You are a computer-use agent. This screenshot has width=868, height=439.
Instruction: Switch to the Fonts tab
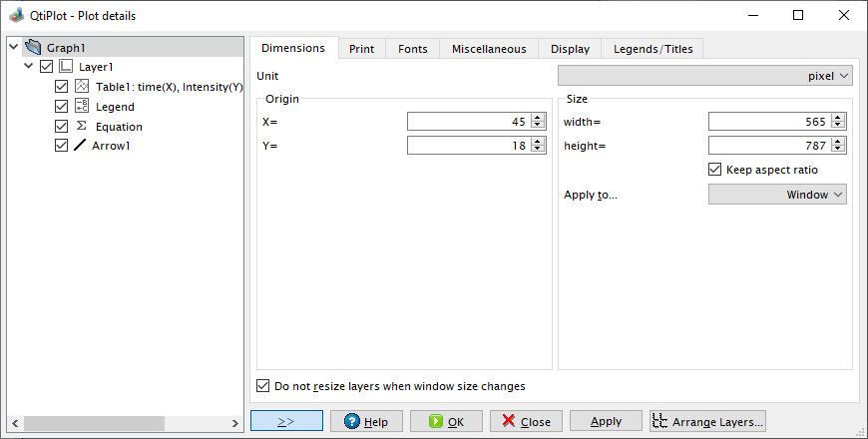[412, 49]
